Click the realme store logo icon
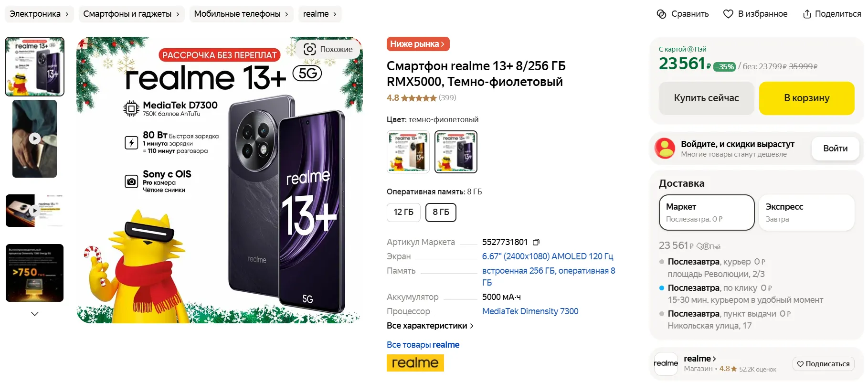 666,363
